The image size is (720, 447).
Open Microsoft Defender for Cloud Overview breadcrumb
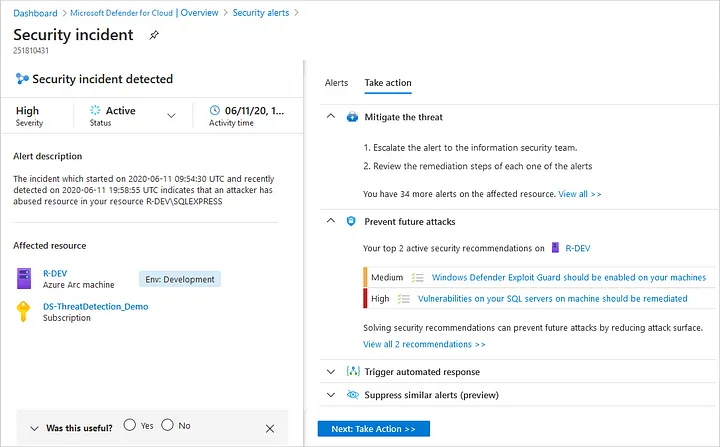(x=144, y=13)
